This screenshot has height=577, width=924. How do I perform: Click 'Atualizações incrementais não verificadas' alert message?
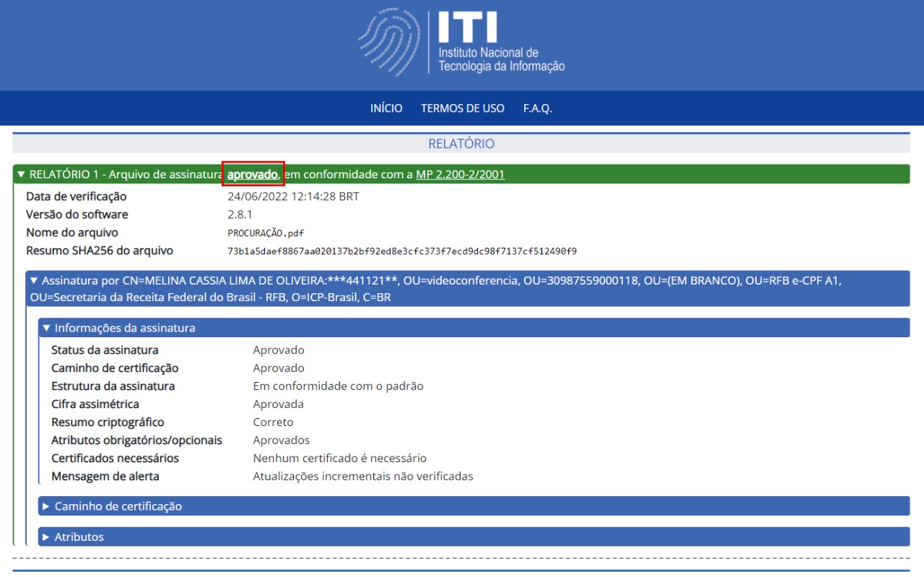(x=362, y=477)
